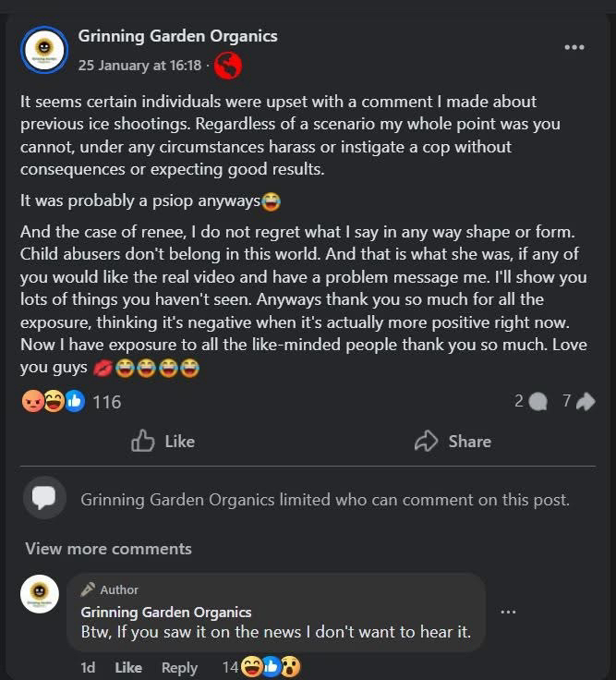The width and height of the screenshot is (616, 680).
Task: Open the comment count bubble icon
Action: [539, 401]
